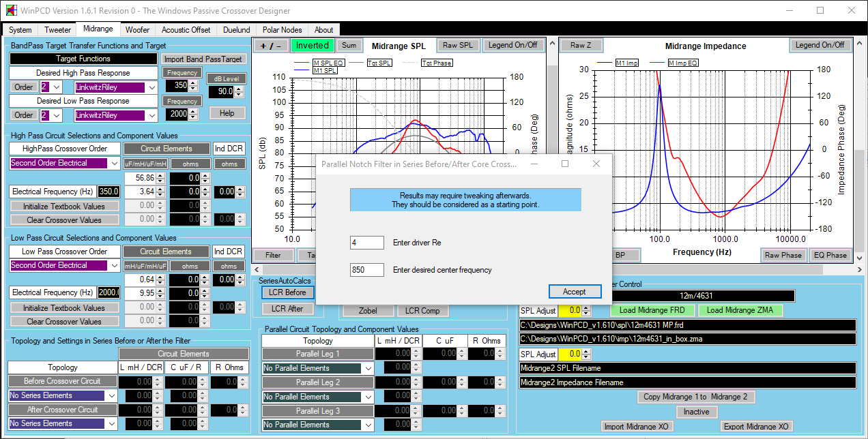Click the driver Re input field
The height and width of the screenshot is (439, 868).
tap(367, 243)
